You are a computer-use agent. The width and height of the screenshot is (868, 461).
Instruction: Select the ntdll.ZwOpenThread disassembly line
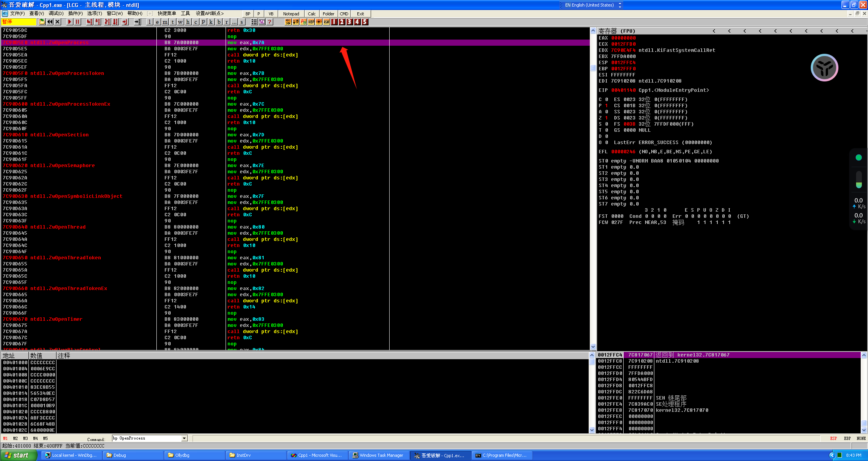[296, 227]
